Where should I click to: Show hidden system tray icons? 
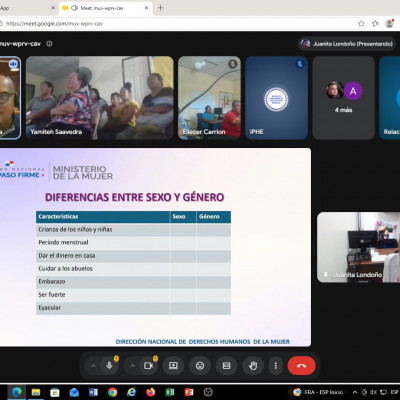tap(355, 392)
